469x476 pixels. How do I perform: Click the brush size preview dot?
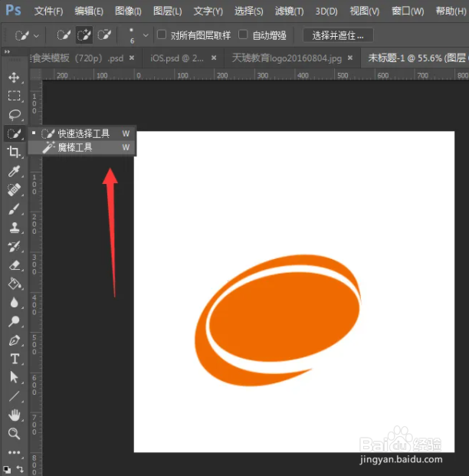(x=132, y=31)
